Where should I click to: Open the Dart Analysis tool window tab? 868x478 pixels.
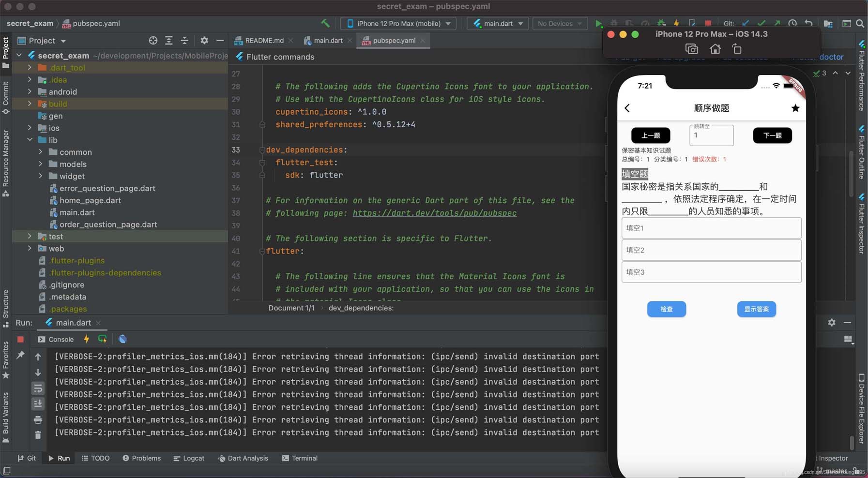pos(243,458)
